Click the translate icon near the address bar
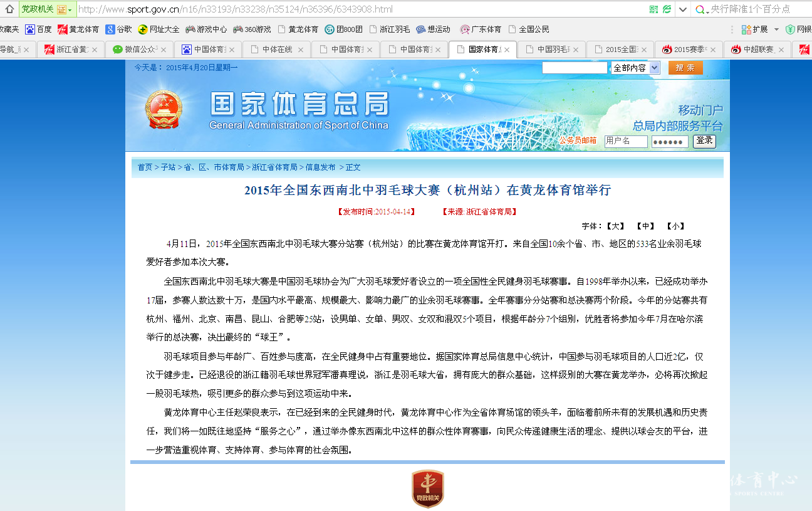Viewport: 812px width, 511px height. (668, 9)
